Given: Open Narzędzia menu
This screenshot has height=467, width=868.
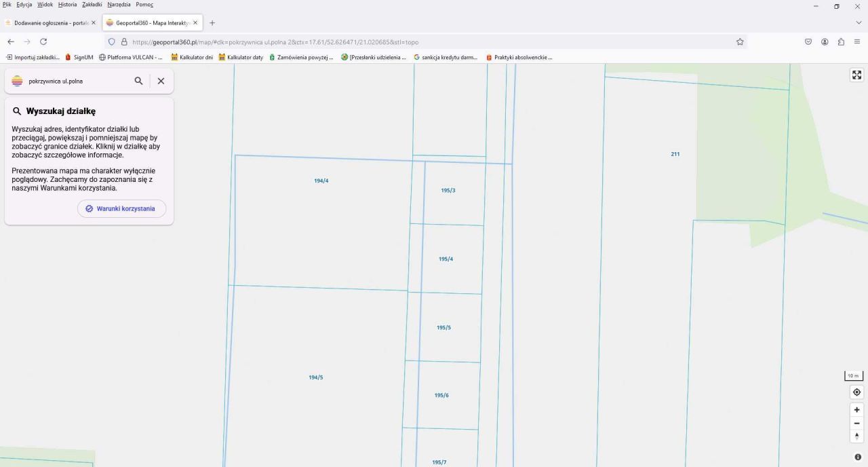Looking at the screenshot, I should pos(119,4).
